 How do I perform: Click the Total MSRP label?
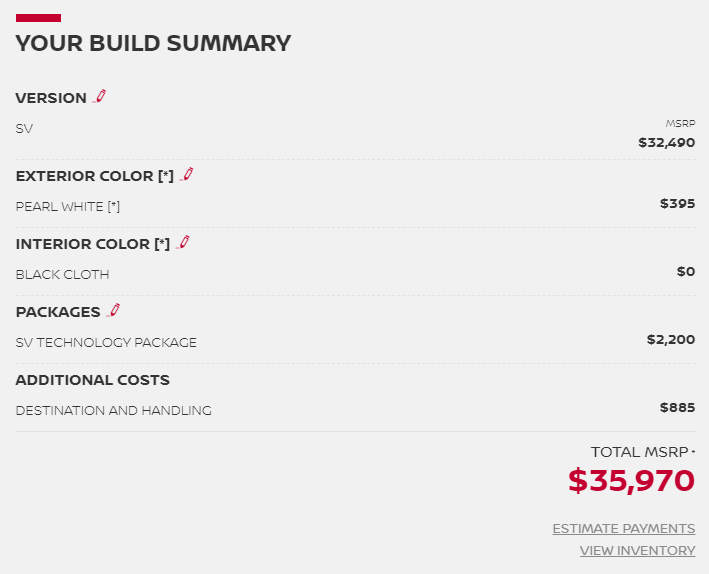(x=640, y=452)
